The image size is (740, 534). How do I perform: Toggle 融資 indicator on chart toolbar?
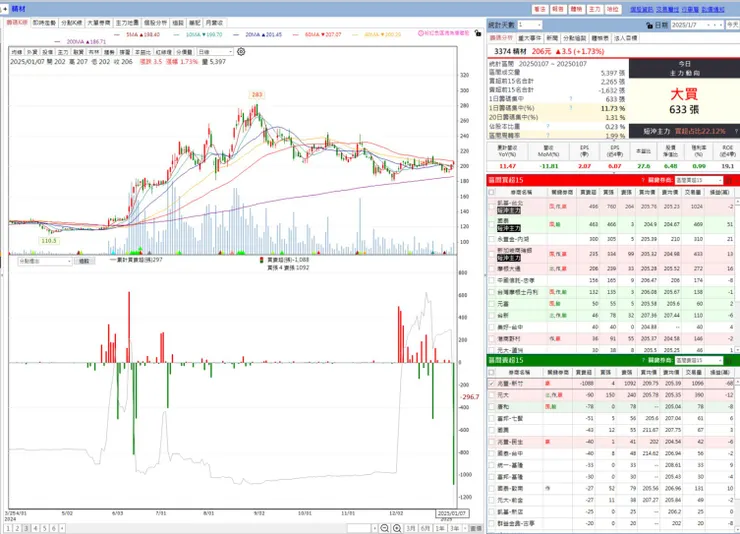point(78,52)
